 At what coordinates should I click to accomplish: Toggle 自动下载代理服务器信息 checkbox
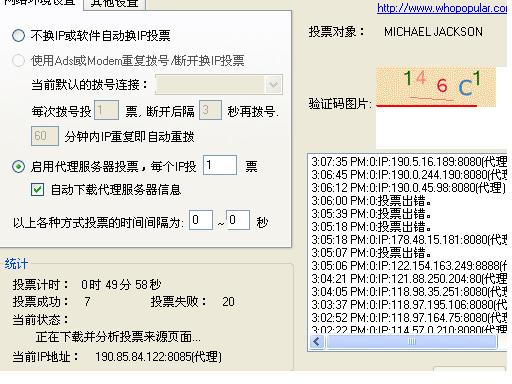coord(37,190)
